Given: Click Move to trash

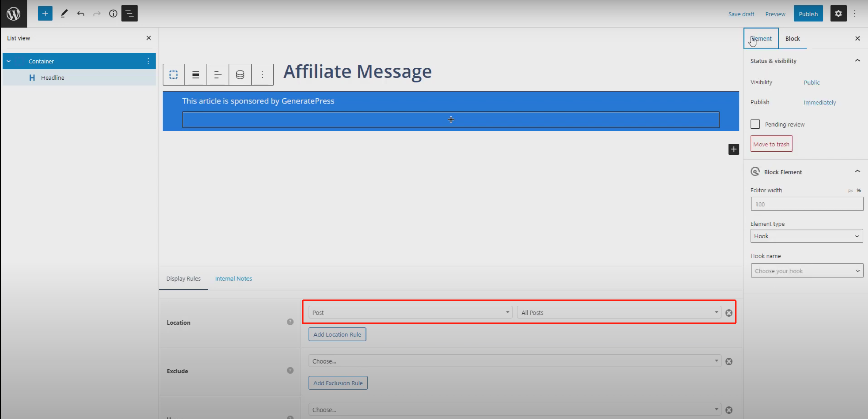Looking at the screenshot, I should click(x=771, y=144).
